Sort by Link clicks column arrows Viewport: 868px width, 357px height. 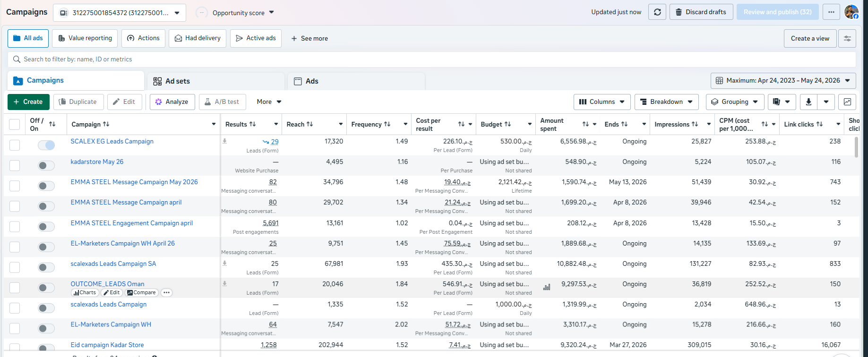[x=820, y=124]
